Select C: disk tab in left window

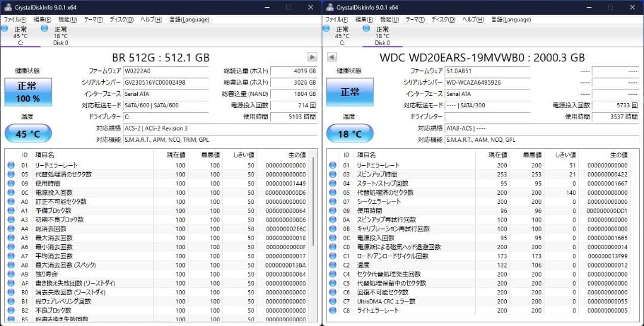pyautogui.click(x=20, y=36)
